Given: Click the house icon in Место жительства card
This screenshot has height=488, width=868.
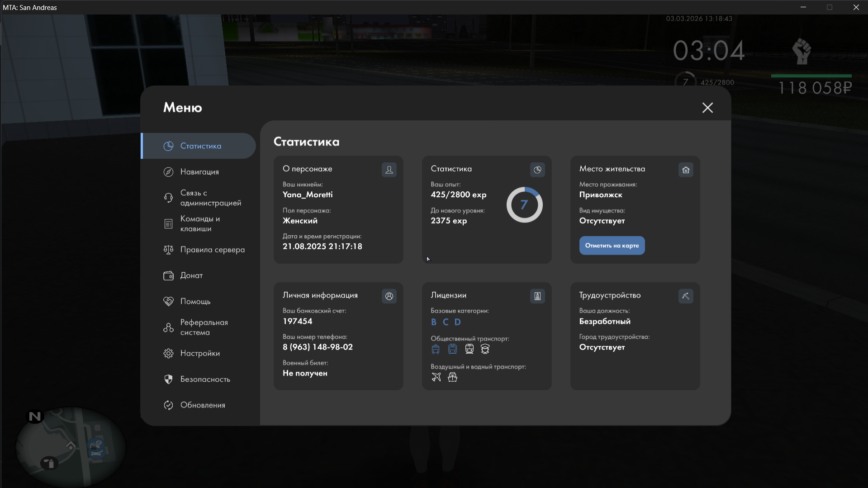Looking at the screenshot, I should [x=686, y=170].
